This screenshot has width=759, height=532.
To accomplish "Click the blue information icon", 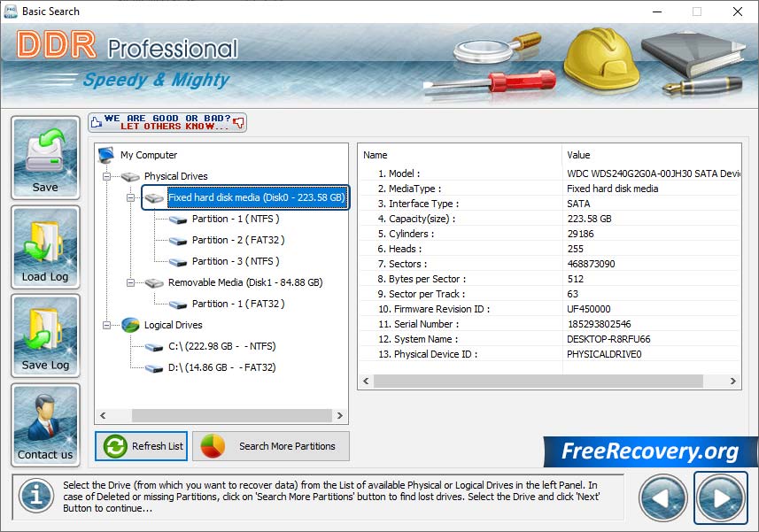I will pyautogui.click(x=36, y=496).
